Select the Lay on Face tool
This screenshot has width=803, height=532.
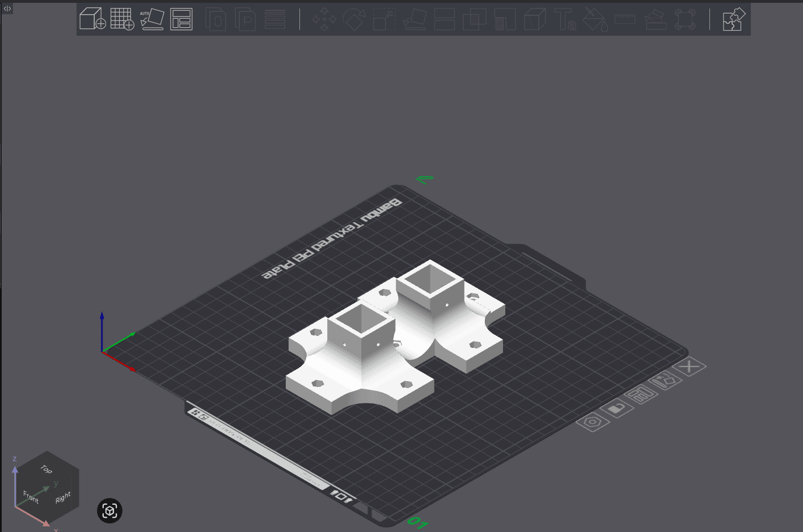click(x=415, y=20)
